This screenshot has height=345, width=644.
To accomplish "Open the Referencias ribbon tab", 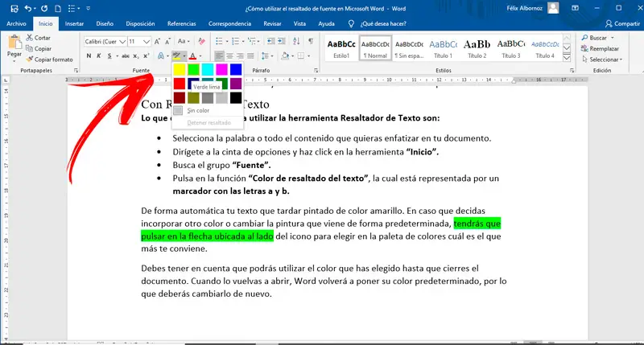I will pyautogui.click(x=181, y=24).
